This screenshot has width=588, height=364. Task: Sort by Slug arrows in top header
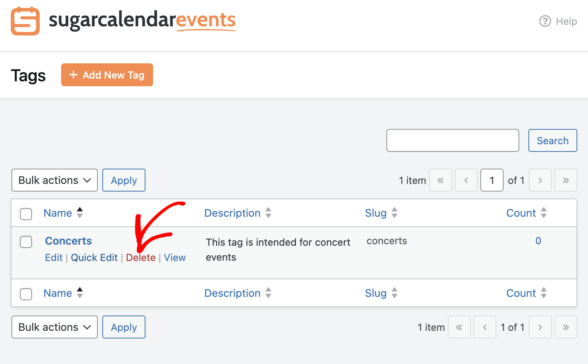point(394,213)
